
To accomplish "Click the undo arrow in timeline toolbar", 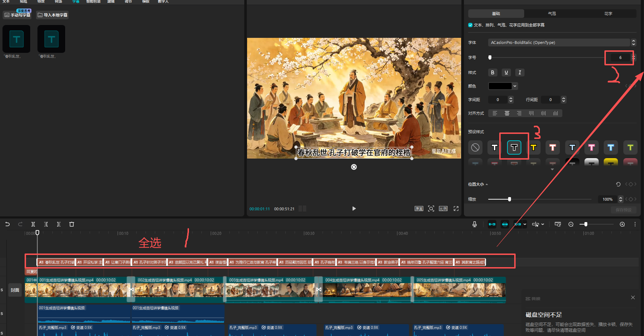I will pyautogui.click(x=7, y=224).
